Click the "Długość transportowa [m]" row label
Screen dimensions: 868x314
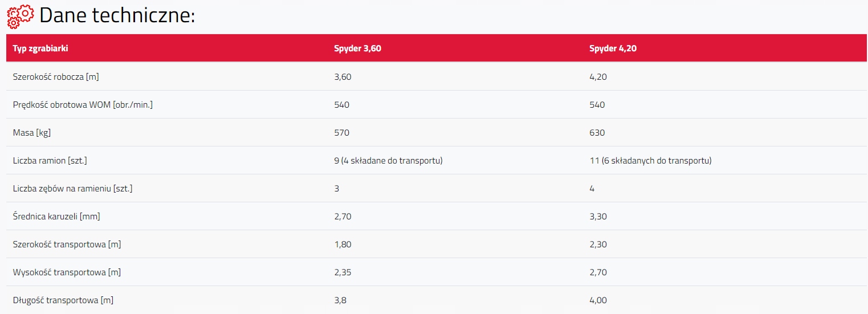point(63,300)
